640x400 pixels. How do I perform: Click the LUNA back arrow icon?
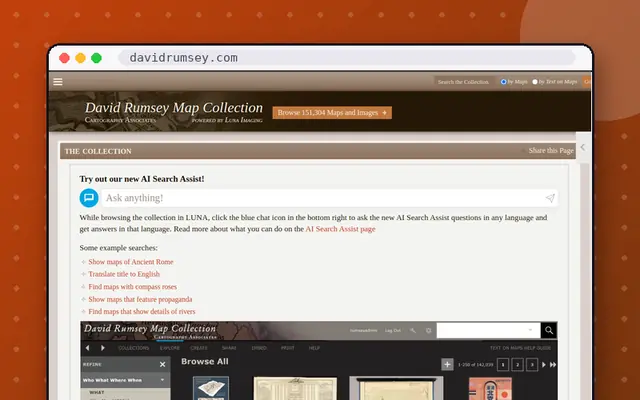(87, 348)
